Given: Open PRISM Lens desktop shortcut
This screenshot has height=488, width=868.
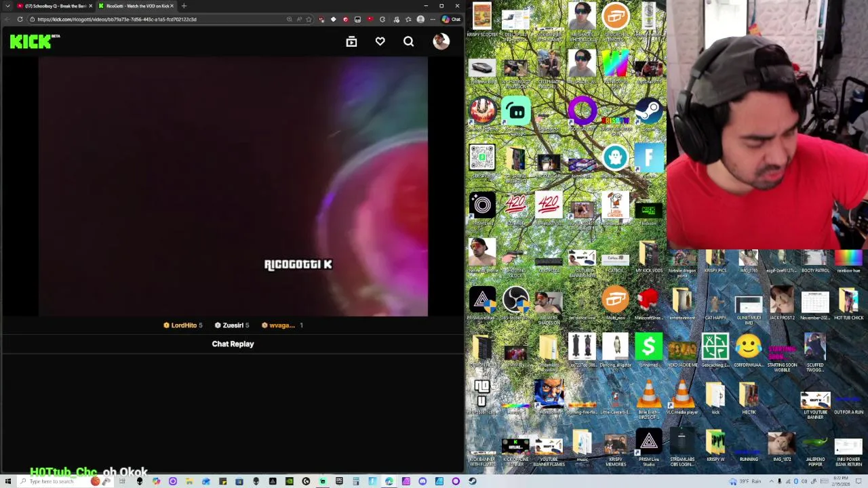Looking at the screenshot, I should click(482, 209).
